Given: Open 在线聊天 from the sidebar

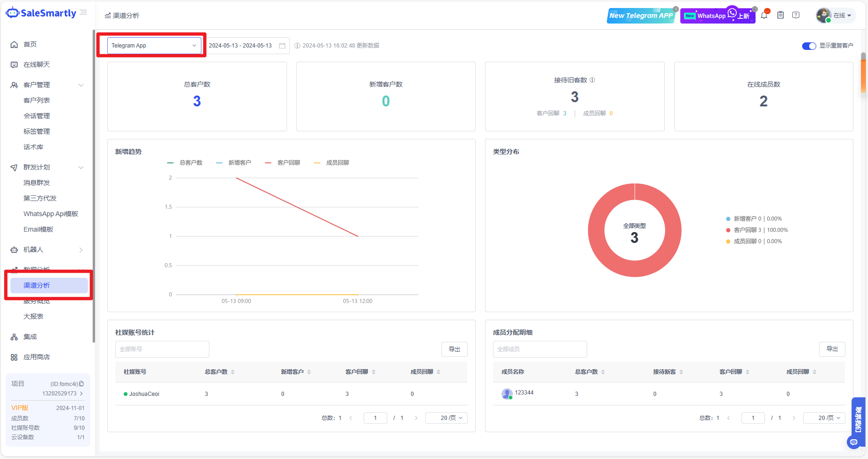Looking at the screenshot, I should [37, 64].
